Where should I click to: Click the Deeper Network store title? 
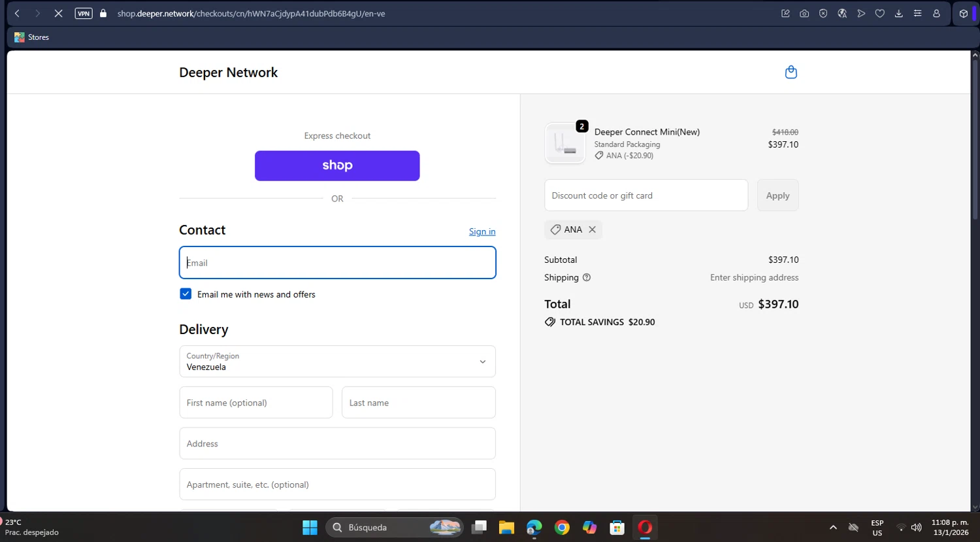tap(228, 73)
